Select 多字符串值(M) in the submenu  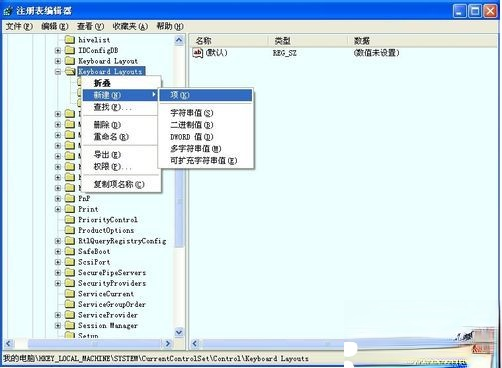pyautogui.click(x=206, y=149)
